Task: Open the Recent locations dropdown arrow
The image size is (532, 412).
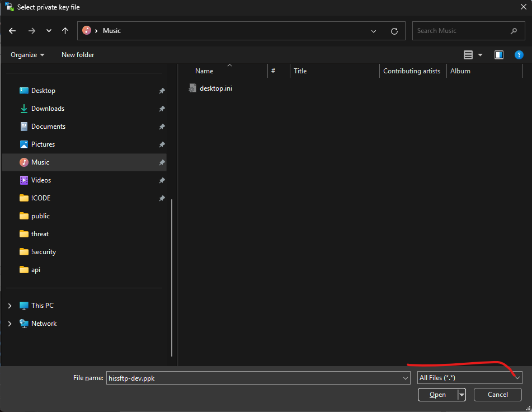Action: (x=49, y=31)
